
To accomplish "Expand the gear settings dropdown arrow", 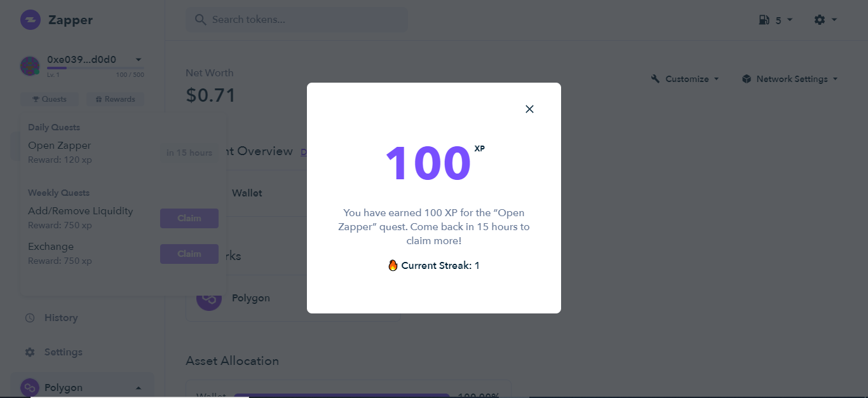I will click(x=834, y=20).
